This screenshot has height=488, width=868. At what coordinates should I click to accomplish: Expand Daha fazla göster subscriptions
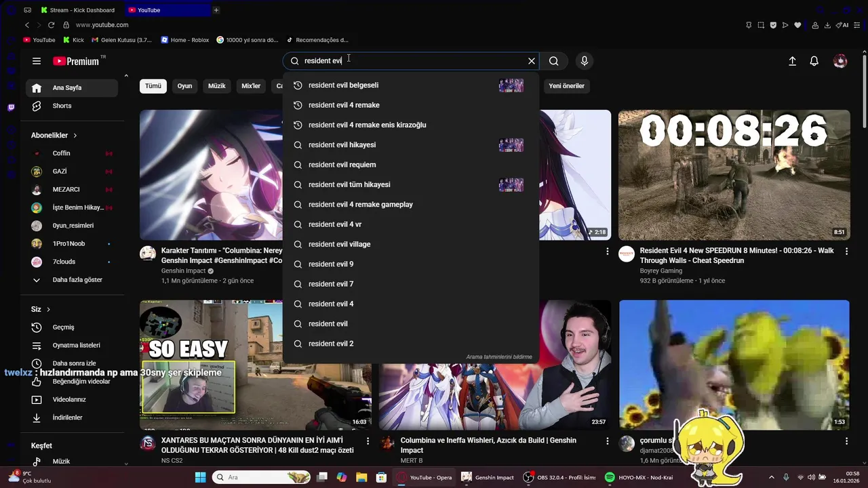(x=72, y=280)
